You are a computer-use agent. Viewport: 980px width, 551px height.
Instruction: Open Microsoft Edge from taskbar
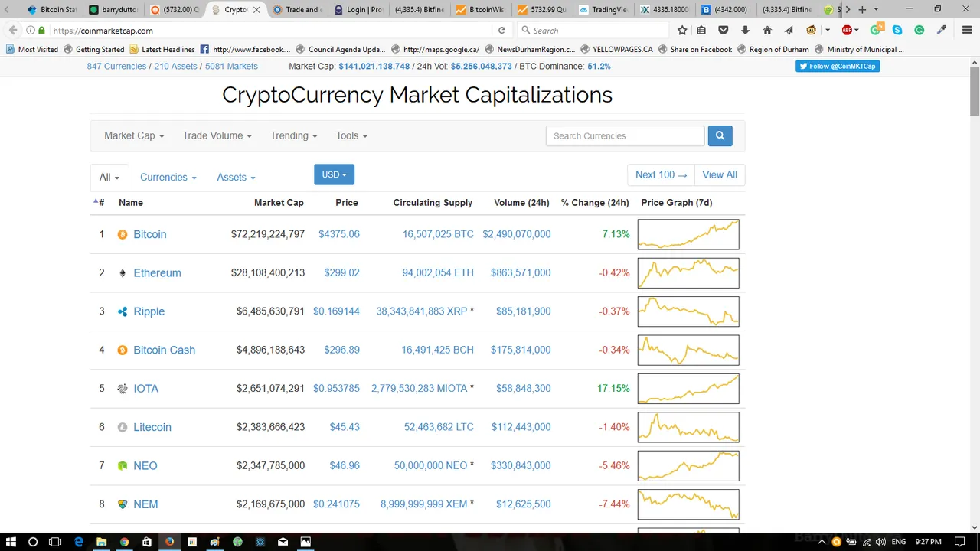pyautogui.click(x=78, y=542)
